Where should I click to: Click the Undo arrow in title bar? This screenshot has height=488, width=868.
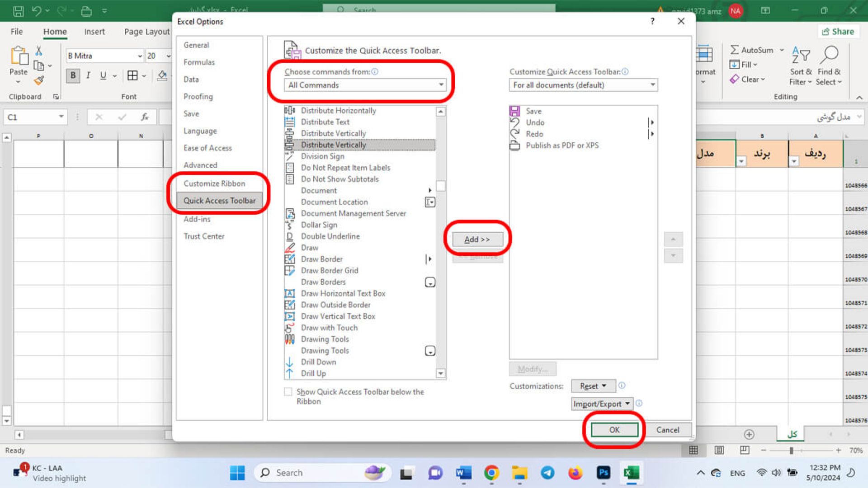(x=37, y=11)
